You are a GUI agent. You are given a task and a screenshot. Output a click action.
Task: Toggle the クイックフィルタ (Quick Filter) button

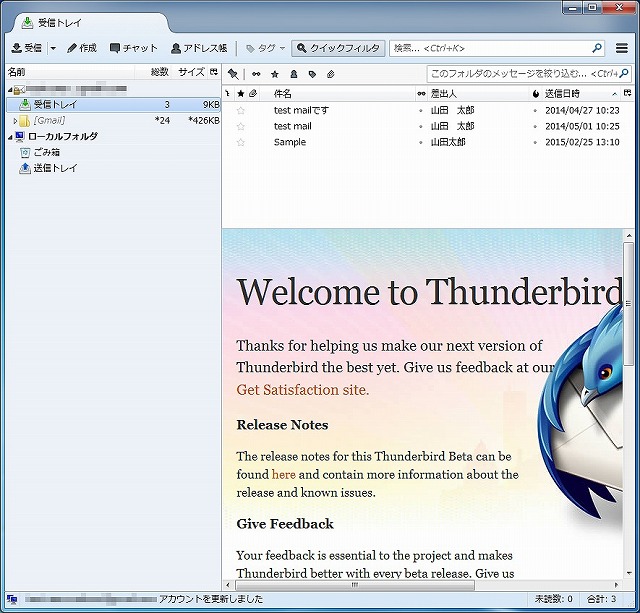point(338,48)
